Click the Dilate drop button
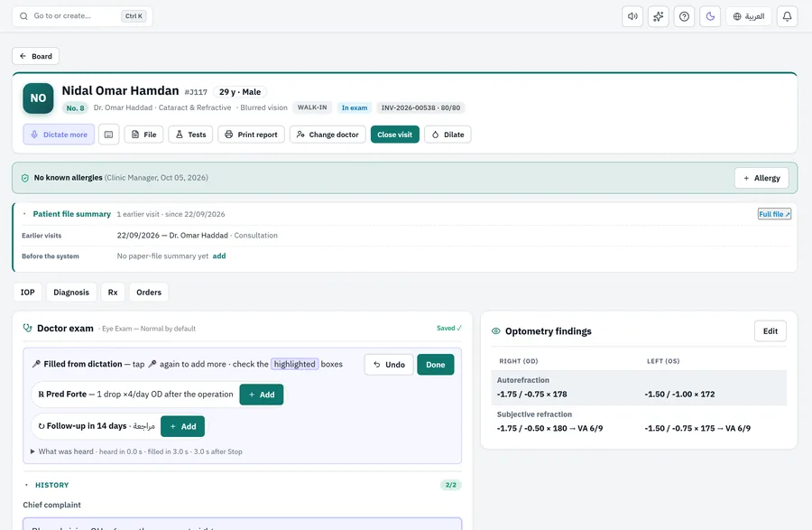 tap(448, 135)
